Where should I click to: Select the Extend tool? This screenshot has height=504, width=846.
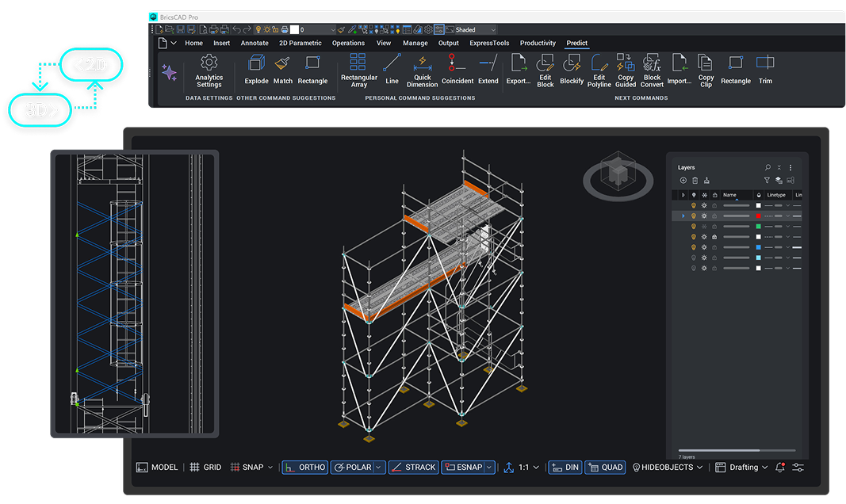point(488,70)
